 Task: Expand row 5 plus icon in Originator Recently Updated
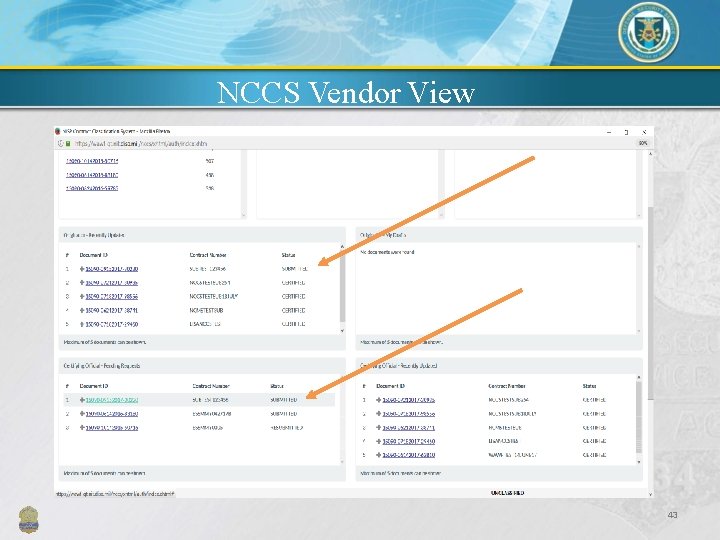tap(82, 324)
